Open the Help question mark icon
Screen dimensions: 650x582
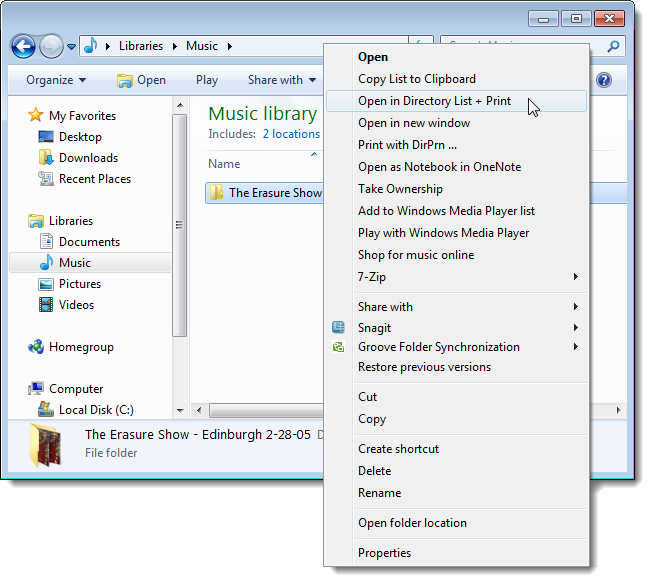click(604, 80)
